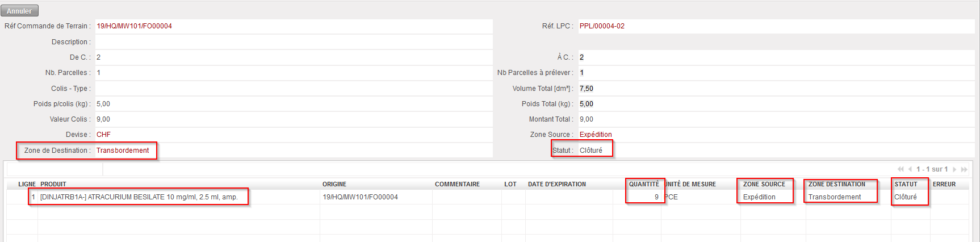Open the Réf. LPC link PPL/00004-02
Image resolution: width=980 pixels, height=242 pixels.
602,26
